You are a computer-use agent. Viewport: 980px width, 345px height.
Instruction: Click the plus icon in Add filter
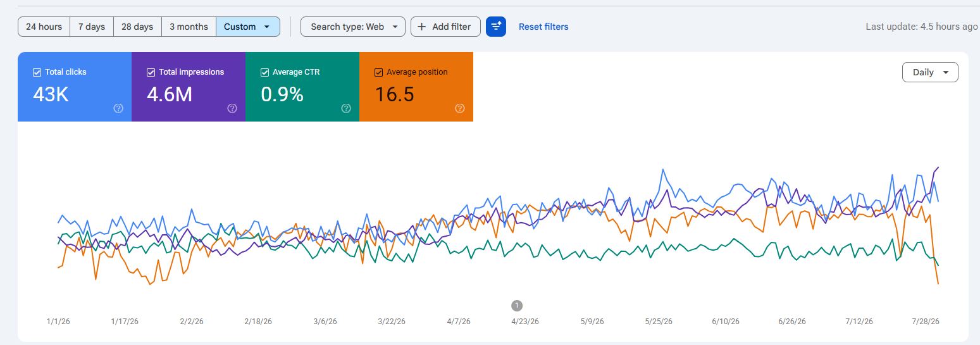tap(422, 27)
